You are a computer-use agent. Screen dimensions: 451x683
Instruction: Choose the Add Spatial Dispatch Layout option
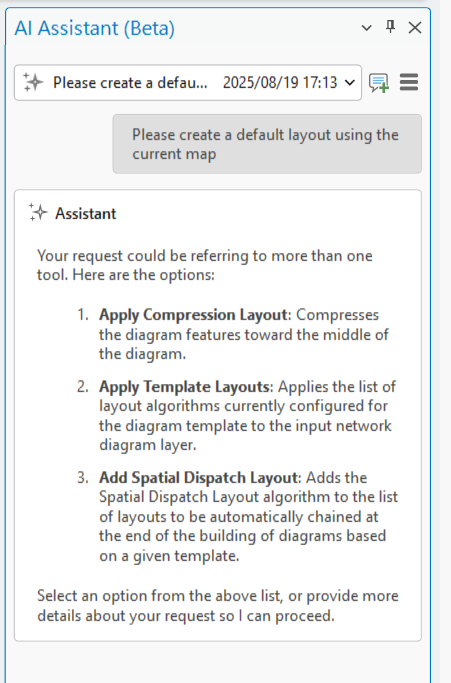199,477
